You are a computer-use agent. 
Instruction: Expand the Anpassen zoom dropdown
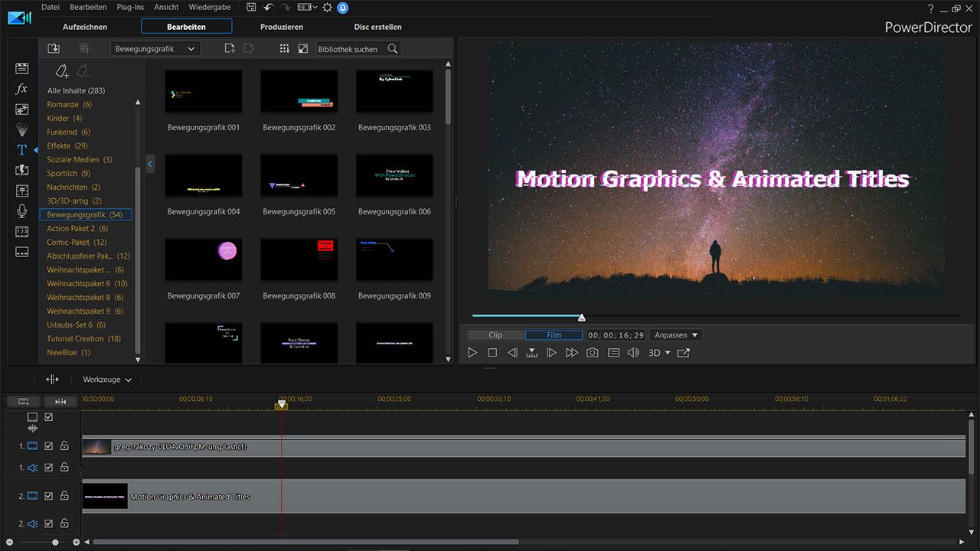(x=676, y=335)
